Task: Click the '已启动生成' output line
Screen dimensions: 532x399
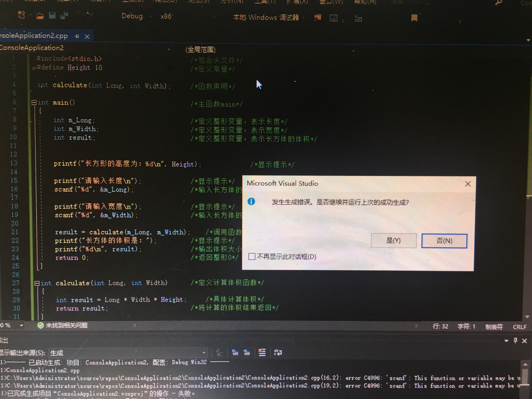Action: (115, 362)
